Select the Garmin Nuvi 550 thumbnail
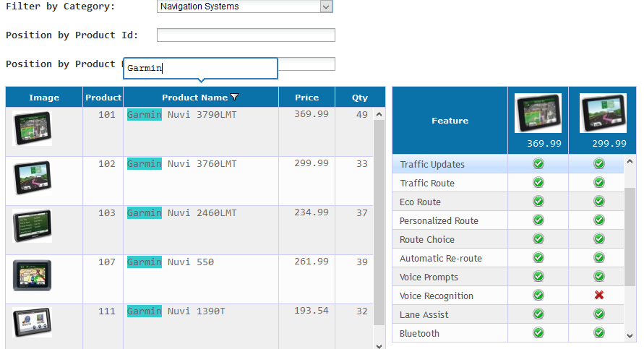Viewport: 644px width, 349px height. coord(32,275)
